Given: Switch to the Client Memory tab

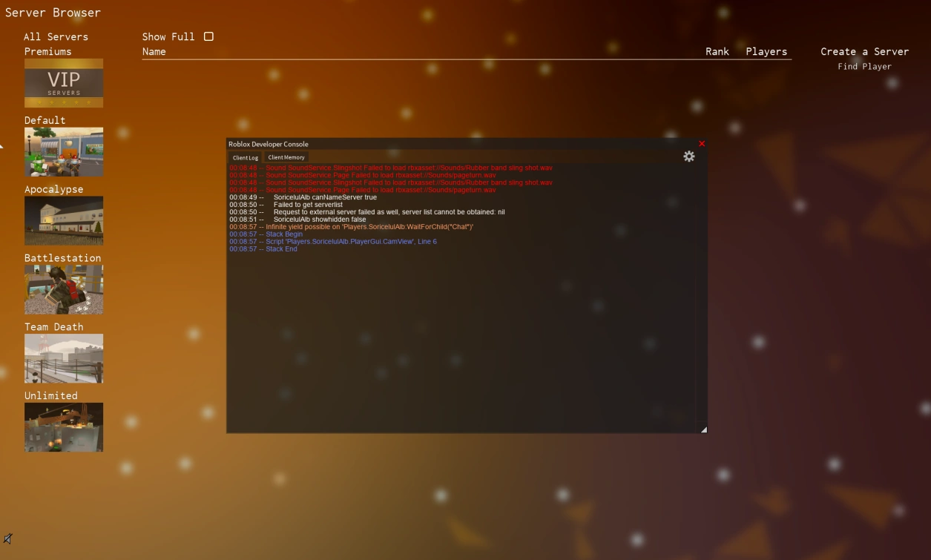Looking at the screenshot, I should coord(286,157).
